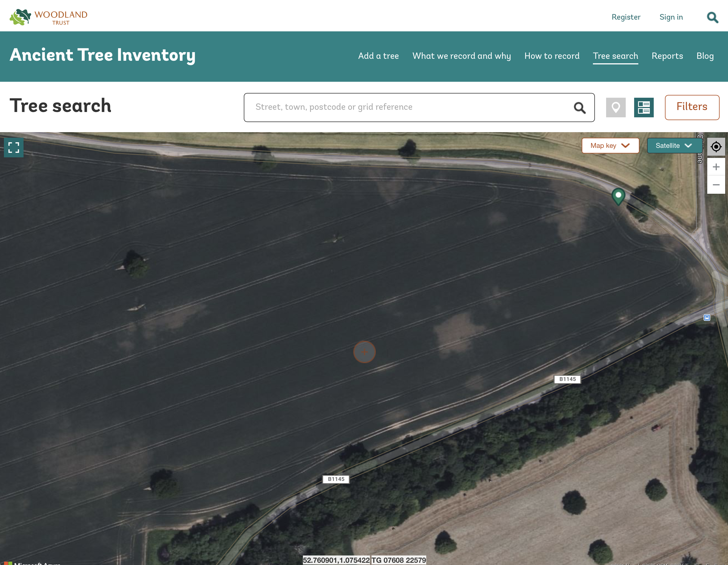728x565 pixels.
Task: Switch to map pin view
Action: tap(616, 108)
